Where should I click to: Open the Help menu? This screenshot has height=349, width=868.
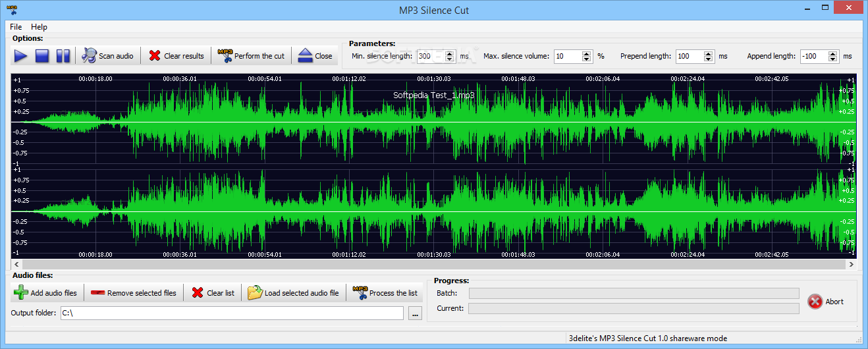(x=40, y=27)
